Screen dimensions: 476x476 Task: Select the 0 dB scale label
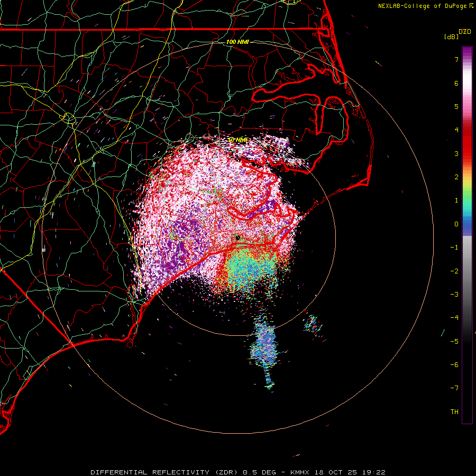(x=456, y=224)
